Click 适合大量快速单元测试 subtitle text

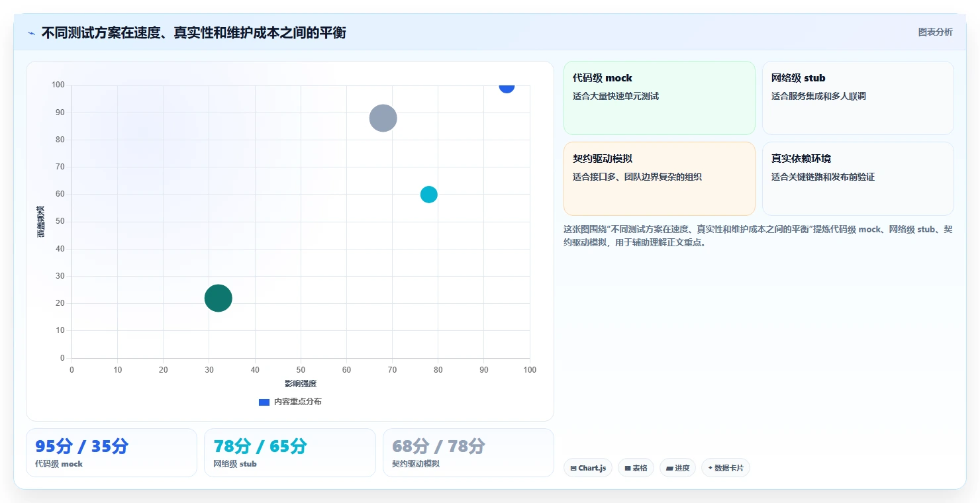click(616, 96)
